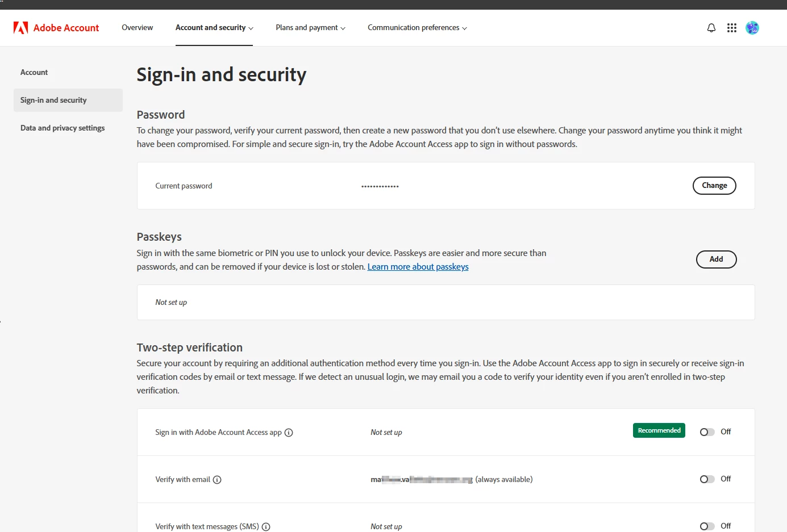
Task: Click the Passkeys 'Not set up' text
Action: (171, 303)
